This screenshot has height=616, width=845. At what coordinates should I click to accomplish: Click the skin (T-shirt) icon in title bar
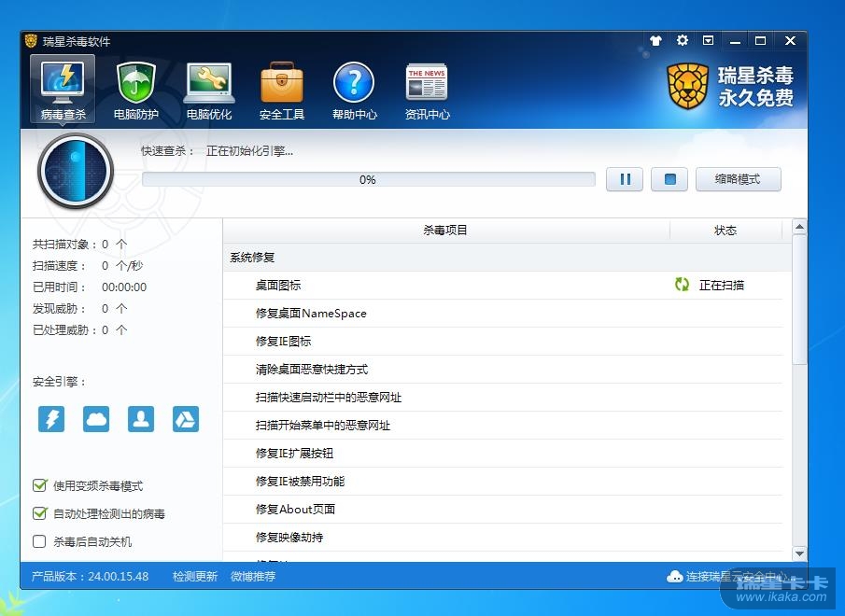coord(655,40)
